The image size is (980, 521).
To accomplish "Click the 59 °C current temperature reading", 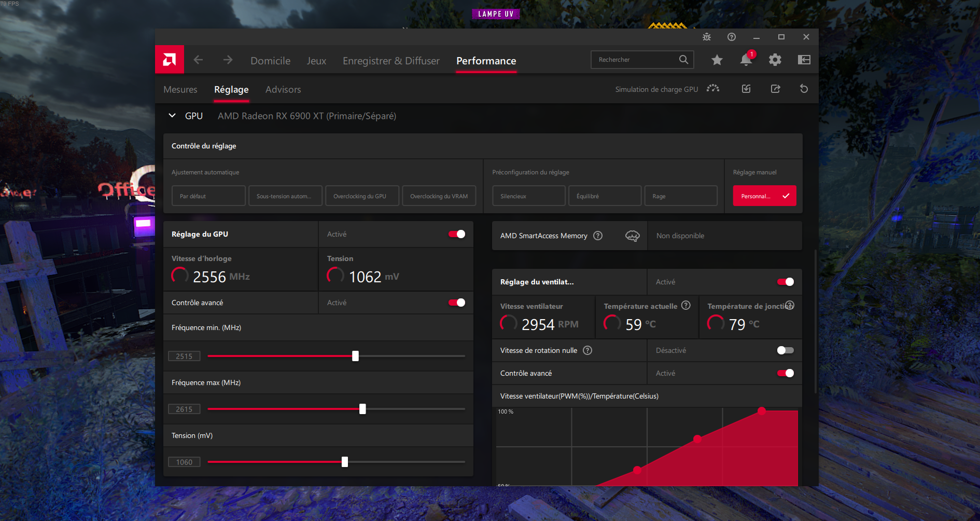I will point(640,324).
